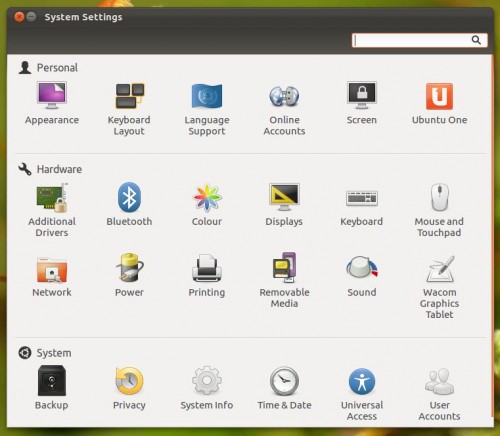Open Power settings
Screen dimensions: 500x436
(129, 275)
